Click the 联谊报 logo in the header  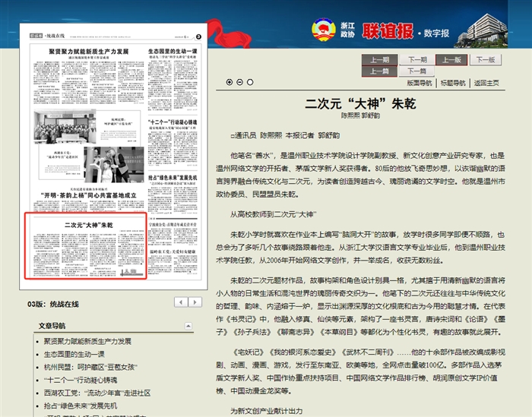click(388, 31)
